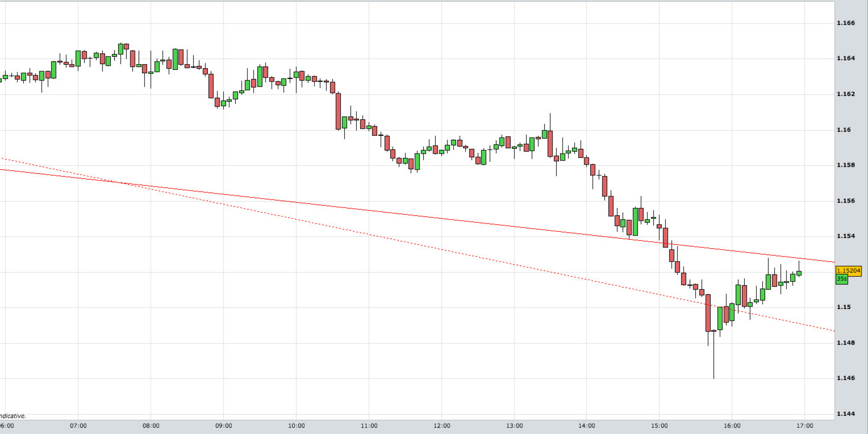Click the 07:00 time axis label
The width and height of the screenshot is (868, 434).
coord(78,426)
